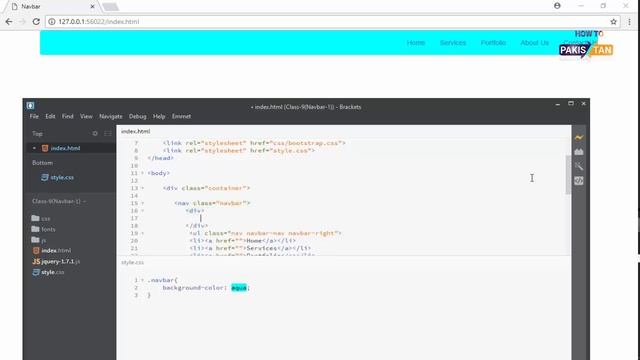Click the browser back arrow
Image resolution: width=640 pixels, height=360 pixels.
(9, 22)
